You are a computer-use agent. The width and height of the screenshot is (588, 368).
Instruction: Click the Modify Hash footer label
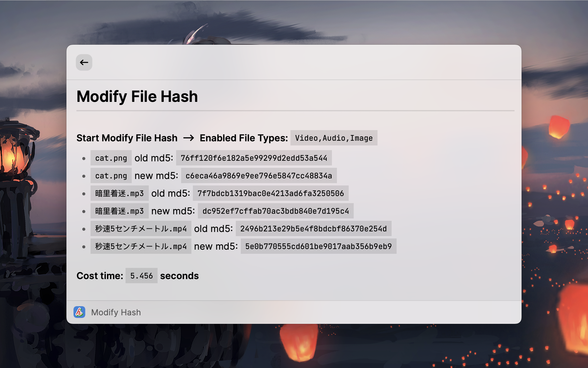pos(116,312)
